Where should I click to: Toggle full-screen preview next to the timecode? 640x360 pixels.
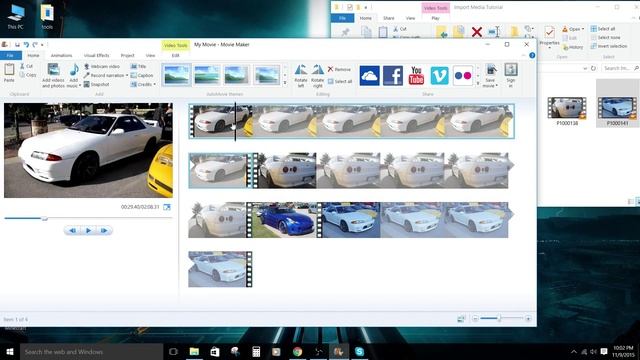pos(167,207)
